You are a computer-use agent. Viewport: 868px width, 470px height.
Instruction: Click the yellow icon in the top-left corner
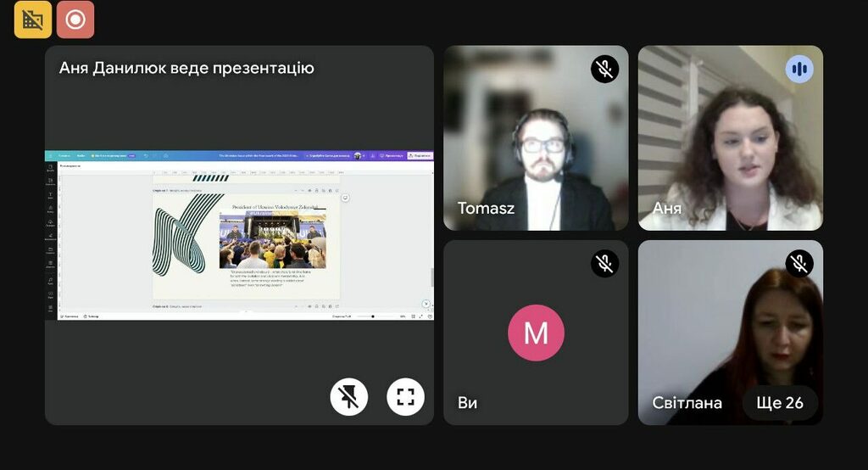[x=33, y=20]
